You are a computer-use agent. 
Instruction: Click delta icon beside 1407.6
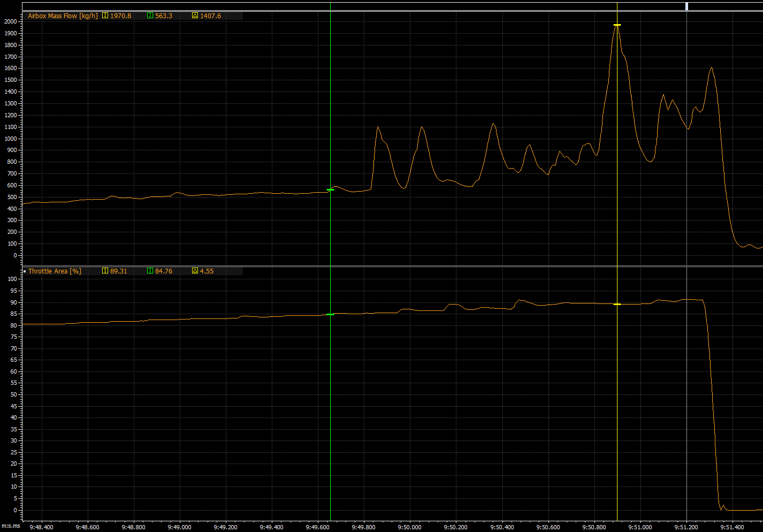point(195,16)
